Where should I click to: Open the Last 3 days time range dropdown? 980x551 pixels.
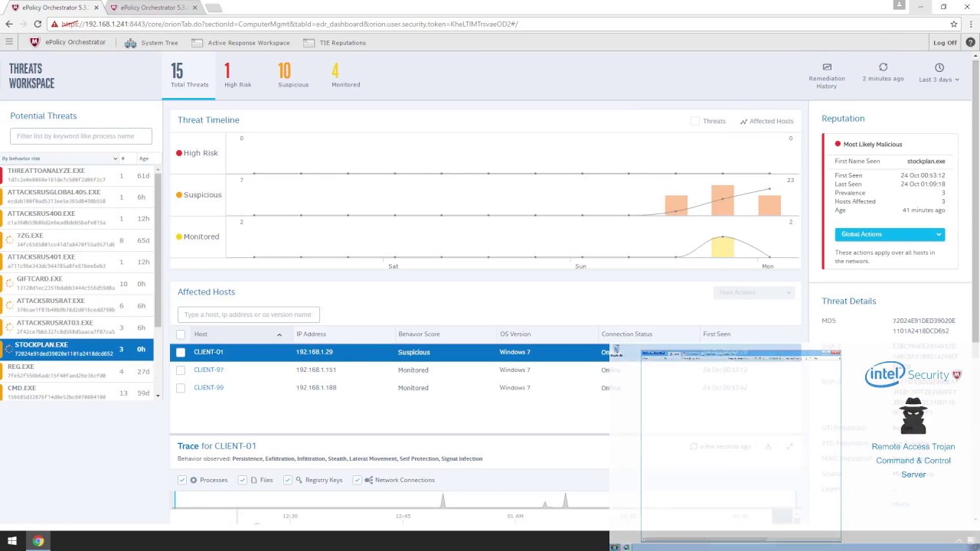pyautogui.click(x=939, y=80)
